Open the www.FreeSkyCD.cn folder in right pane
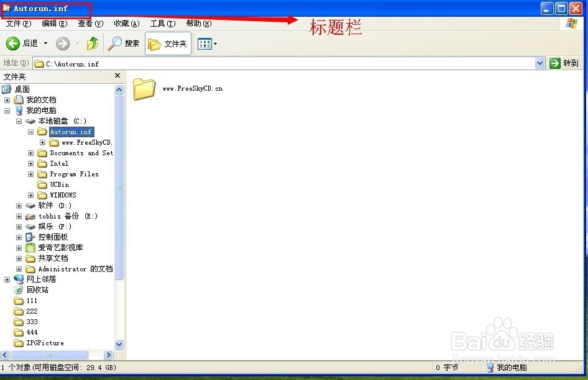 (145, 88)
